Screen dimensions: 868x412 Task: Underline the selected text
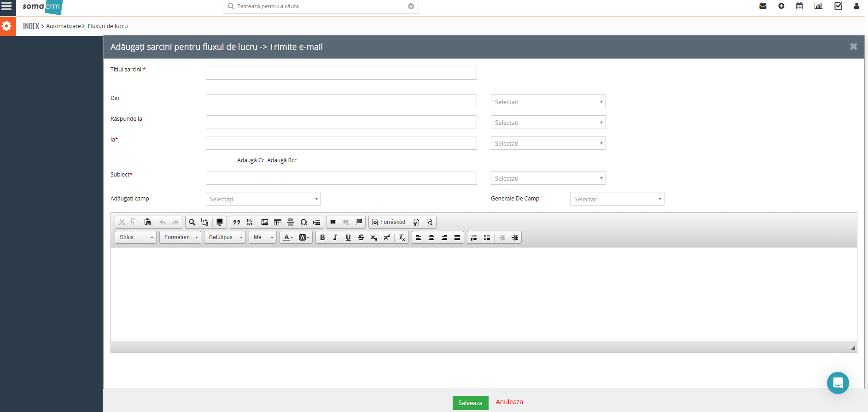click(x=348, y=237)
